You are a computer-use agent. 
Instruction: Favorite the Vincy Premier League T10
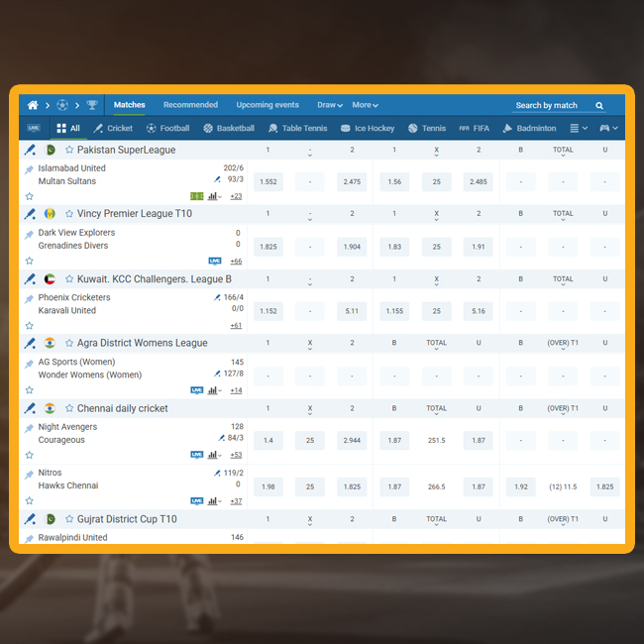point(69,214)
